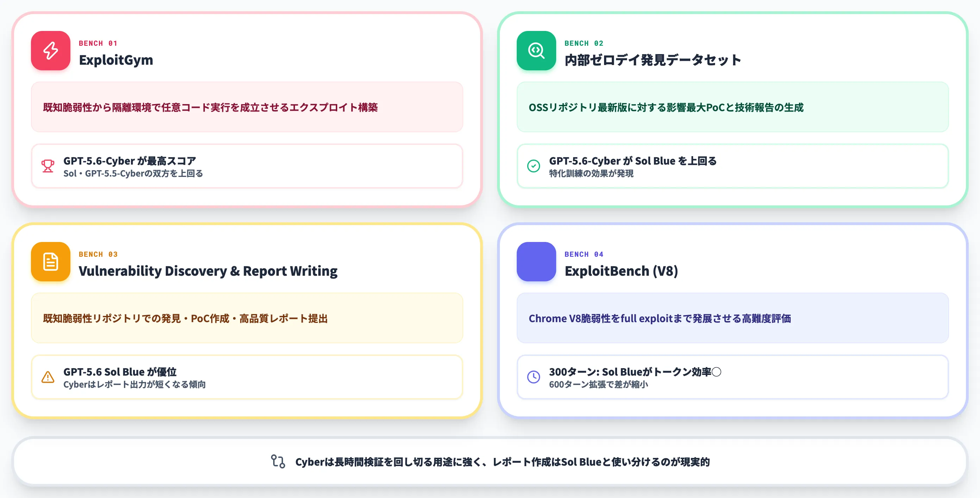Click the subtext 600ターン拡張で差が縮小

click(598, 385)
